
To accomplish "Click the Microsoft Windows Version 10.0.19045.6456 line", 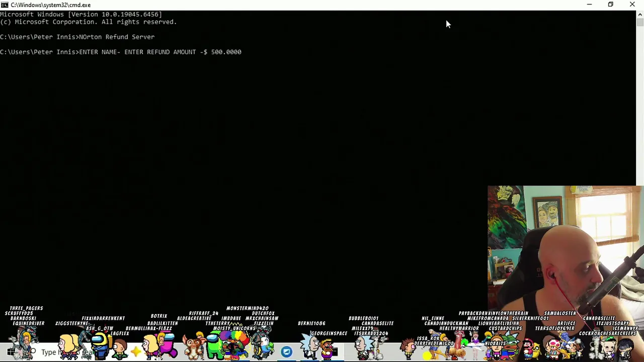I will pos(81,15).
